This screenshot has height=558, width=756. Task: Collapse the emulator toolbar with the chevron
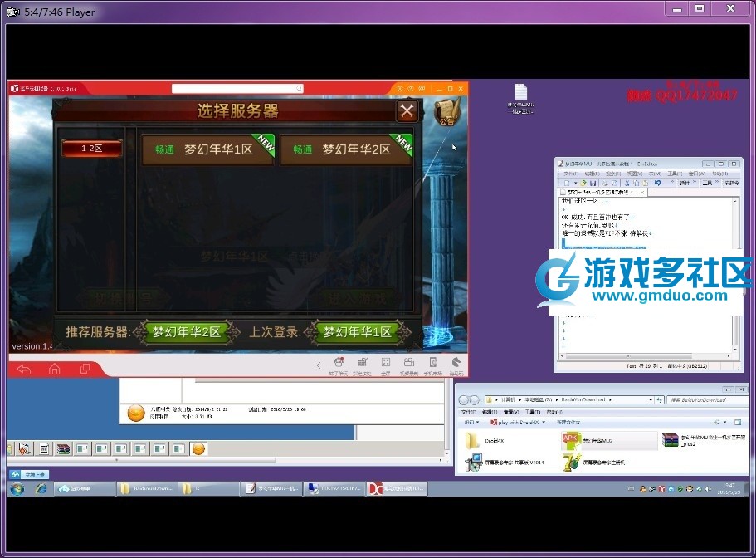(318, 365)
